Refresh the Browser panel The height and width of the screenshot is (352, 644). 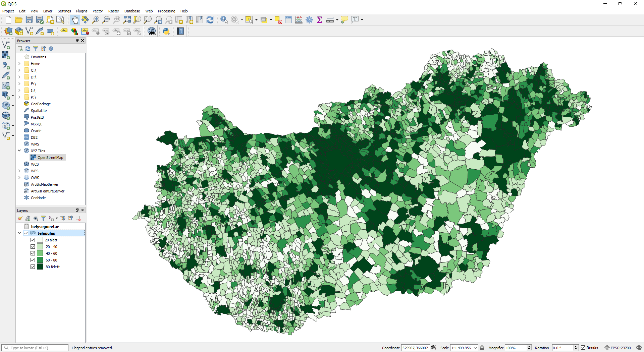pos(28,49)
